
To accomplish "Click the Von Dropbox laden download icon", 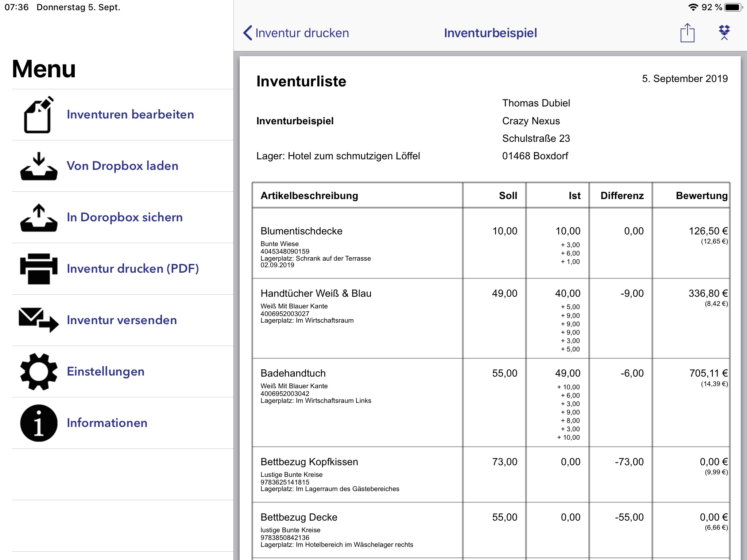I will pyautogui.click(x=39, y=166).
